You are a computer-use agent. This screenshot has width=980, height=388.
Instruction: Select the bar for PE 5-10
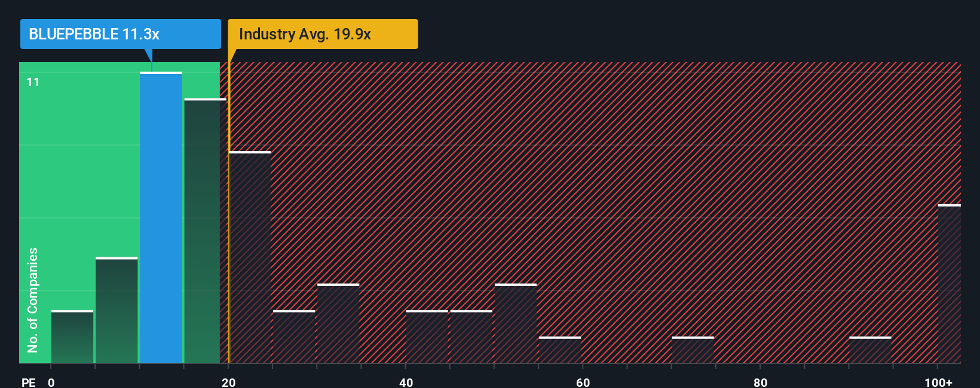coord(117,310)
